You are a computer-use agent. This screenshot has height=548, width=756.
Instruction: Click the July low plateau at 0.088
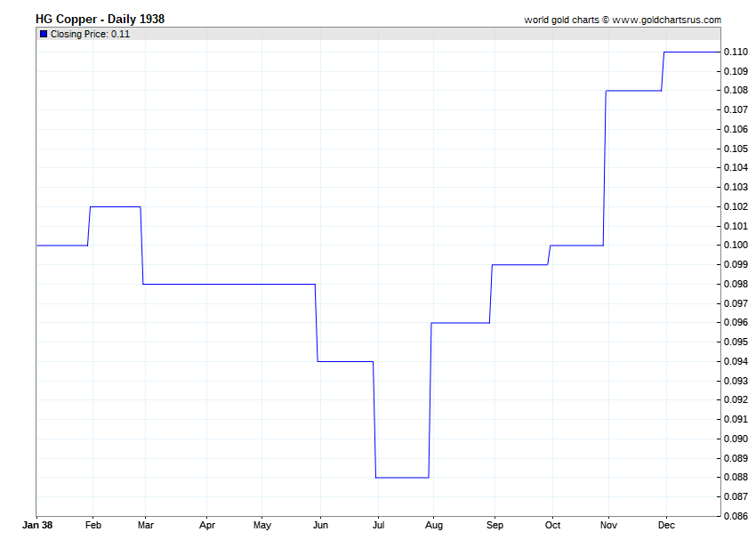click(x=402, y=478)
